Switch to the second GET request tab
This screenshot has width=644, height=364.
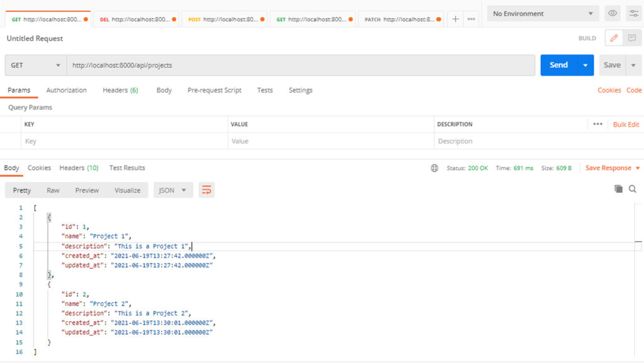[313, 20]
